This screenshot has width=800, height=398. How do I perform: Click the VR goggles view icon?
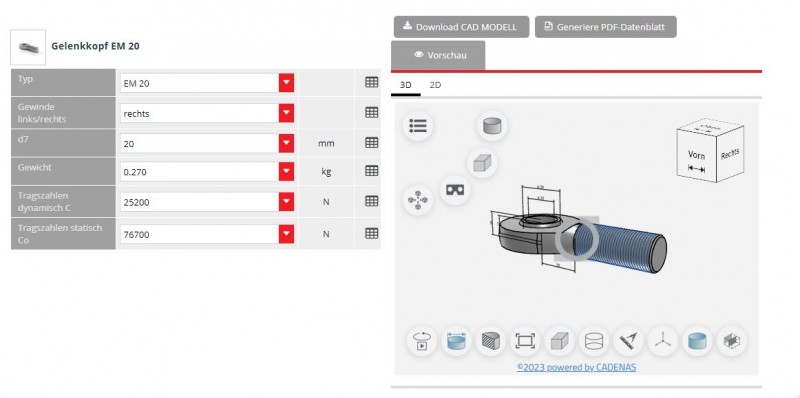coord(455,190)
